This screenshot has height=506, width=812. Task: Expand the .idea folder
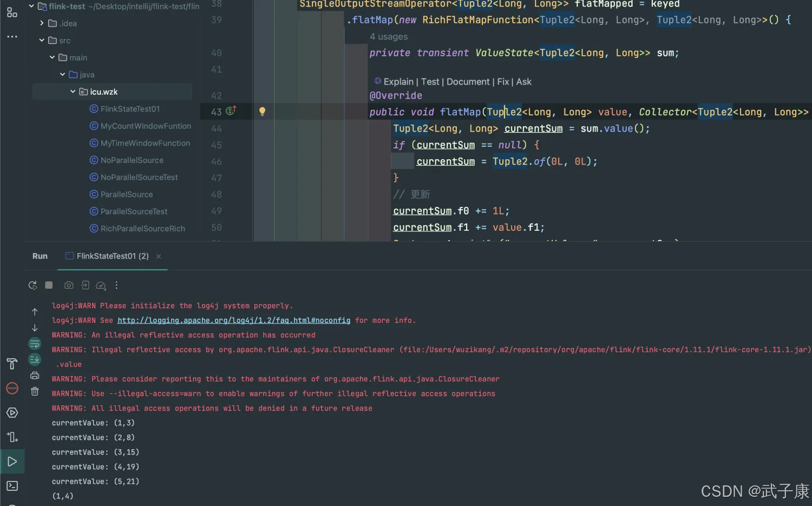pos(42,23)
